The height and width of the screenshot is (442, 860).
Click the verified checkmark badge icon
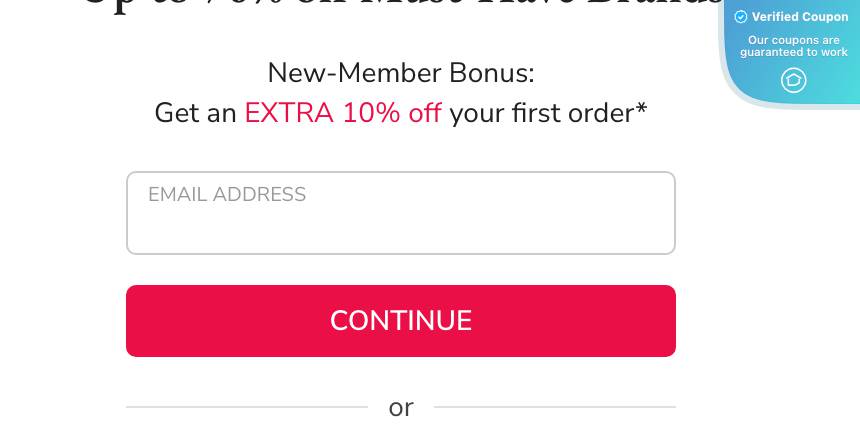point(741,17)
